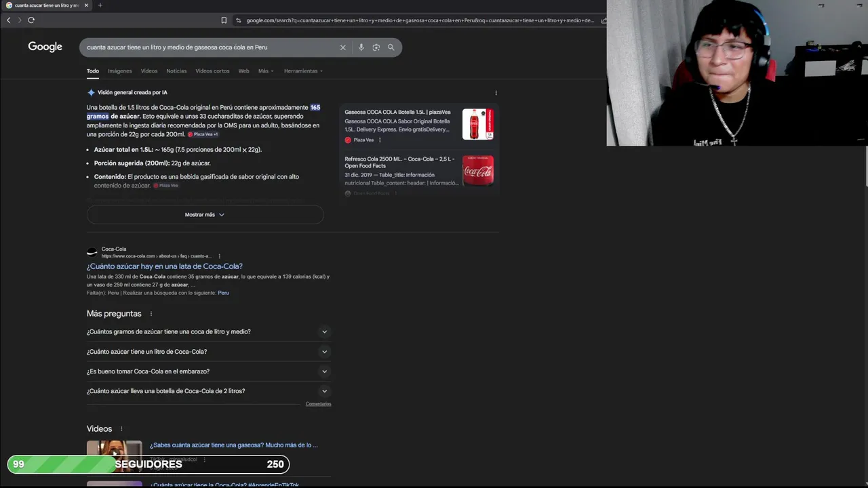Play the first video thumbnail
Image resolution: width=868 pixels, height=488 pixels.
coord(115,453)
